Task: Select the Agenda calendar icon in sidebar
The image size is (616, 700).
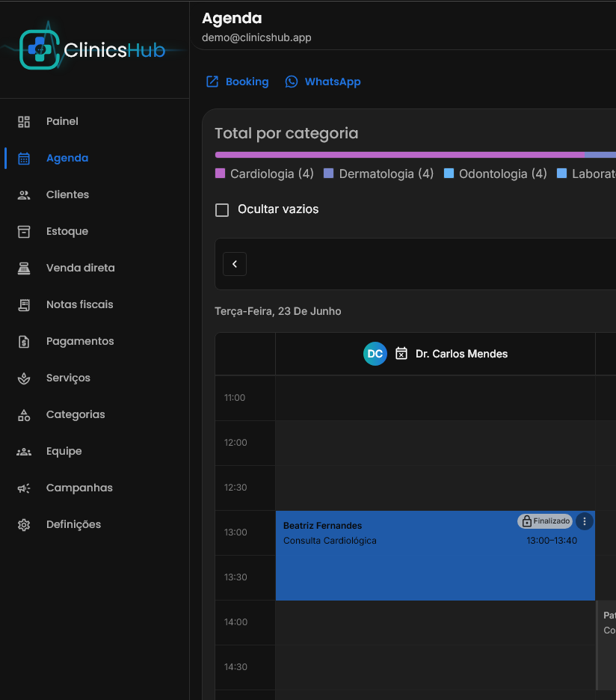Action: click(24, 158)
